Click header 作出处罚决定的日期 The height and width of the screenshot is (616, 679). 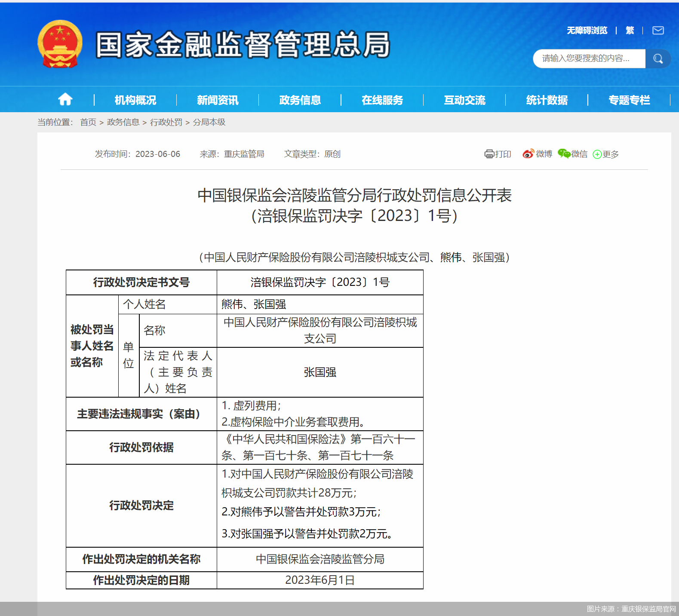[141, 580]
